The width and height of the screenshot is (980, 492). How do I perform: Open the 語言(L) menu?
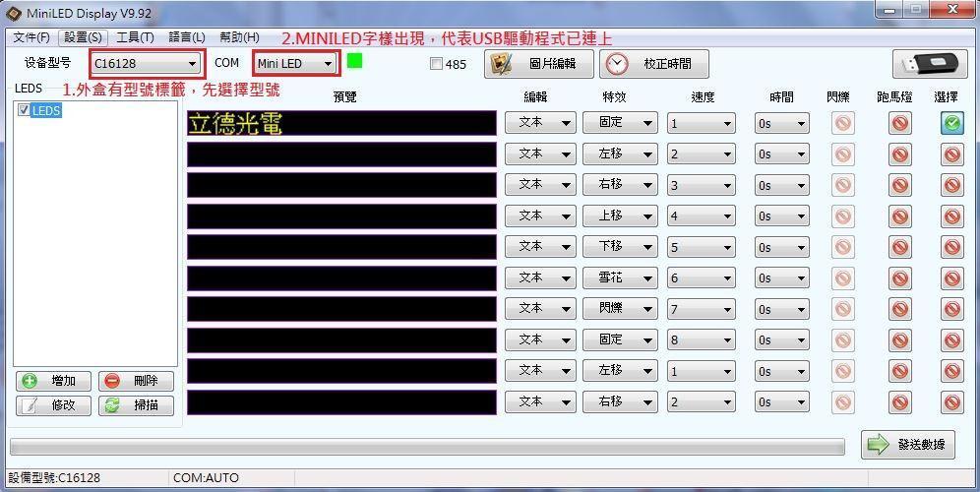point(187,37)
